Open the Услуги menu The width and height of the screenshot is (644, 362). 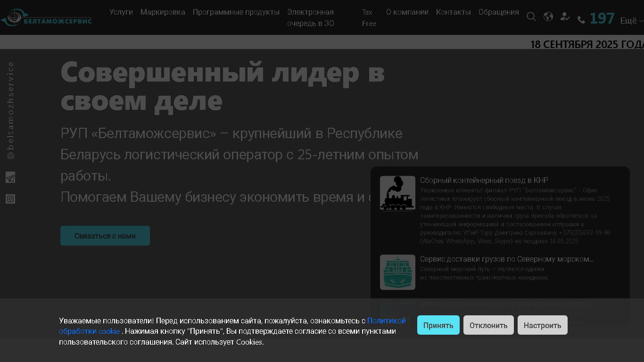coord(121,12)
